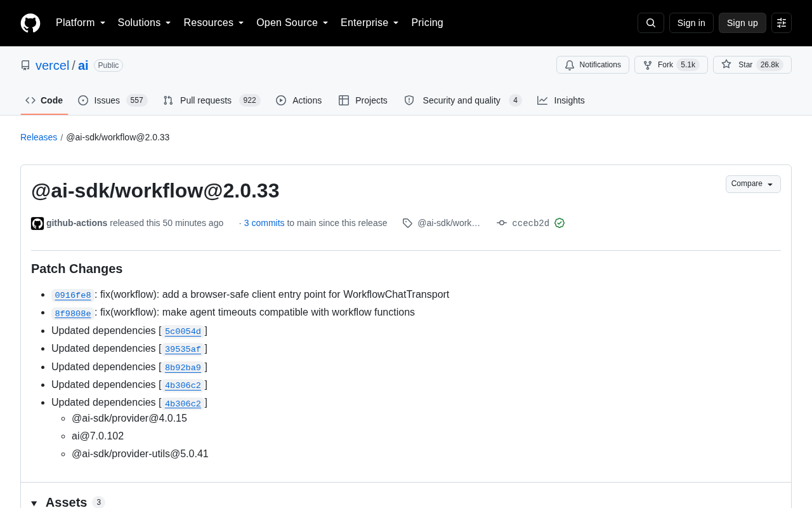Open commit 8f9808e link
This screenshot has height=508, width=812.
(x=73, y=313)
